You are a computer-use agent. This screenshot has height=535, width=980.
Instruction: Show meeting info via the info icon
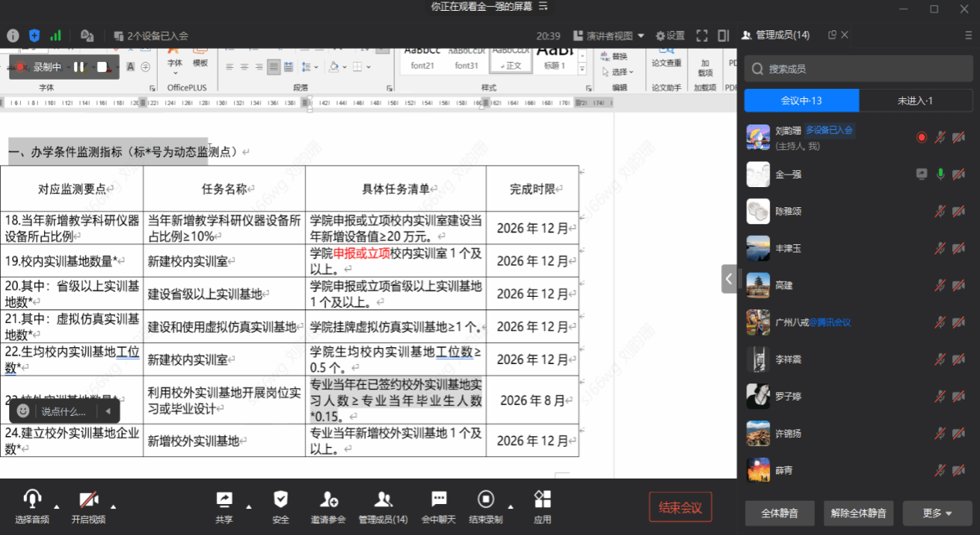tap(12, 36)
